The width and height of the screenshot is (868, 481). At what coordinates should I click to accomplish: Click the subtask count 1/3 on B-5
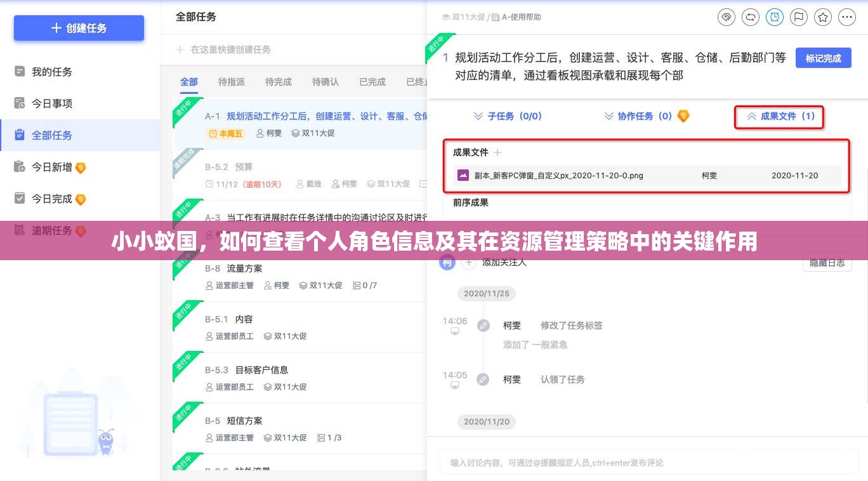point(329,438)
